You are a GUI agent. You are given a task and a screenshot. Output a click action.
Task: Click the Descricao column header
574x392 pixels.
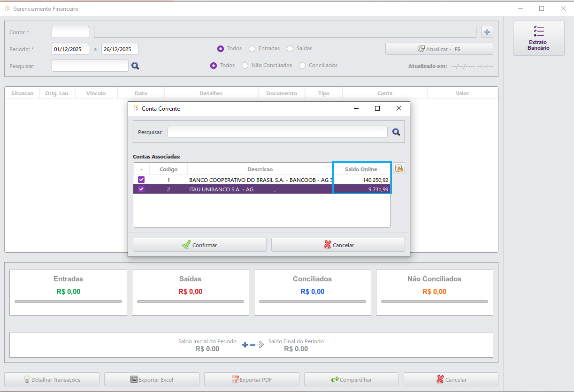(260, 169)
